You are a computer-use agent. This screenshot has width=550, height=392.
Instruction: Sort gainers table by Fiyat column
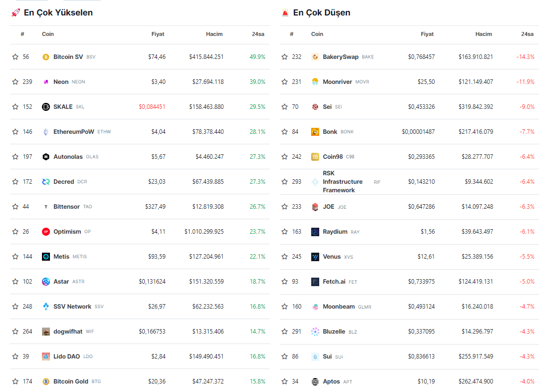pyautogui.click(x=158, y=34)
